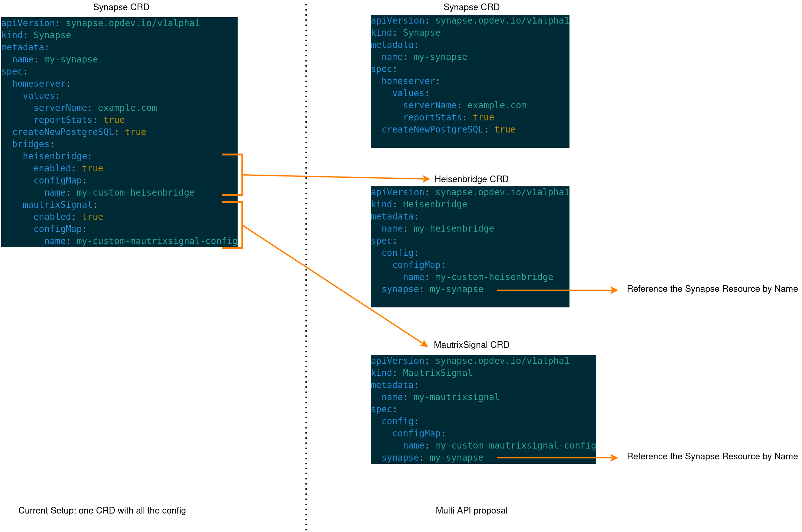Viewport: 802px width, 532px height.
Task: Click the left Synapse CRD title
Action: point(121,7)
